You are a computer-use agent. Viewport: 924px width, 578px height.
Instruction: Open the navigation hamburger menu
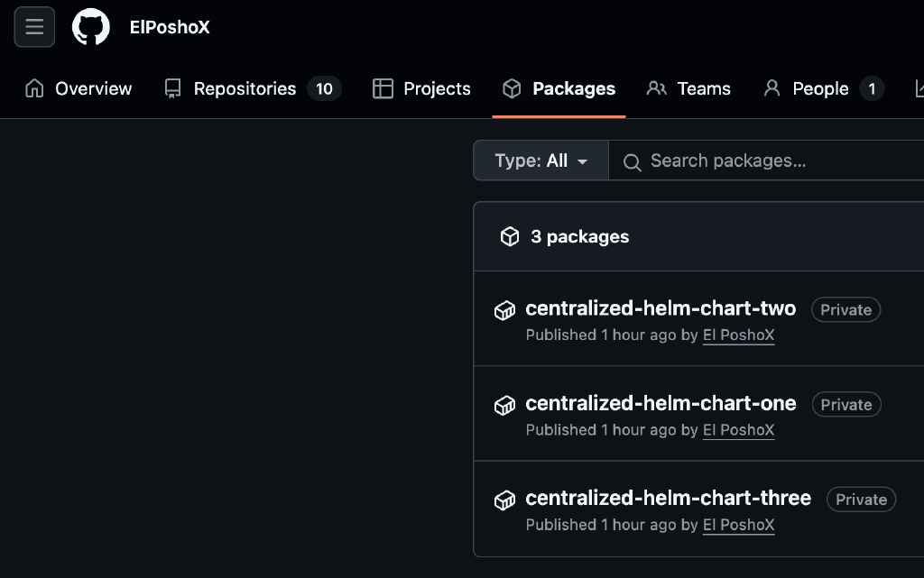point(33,26)
